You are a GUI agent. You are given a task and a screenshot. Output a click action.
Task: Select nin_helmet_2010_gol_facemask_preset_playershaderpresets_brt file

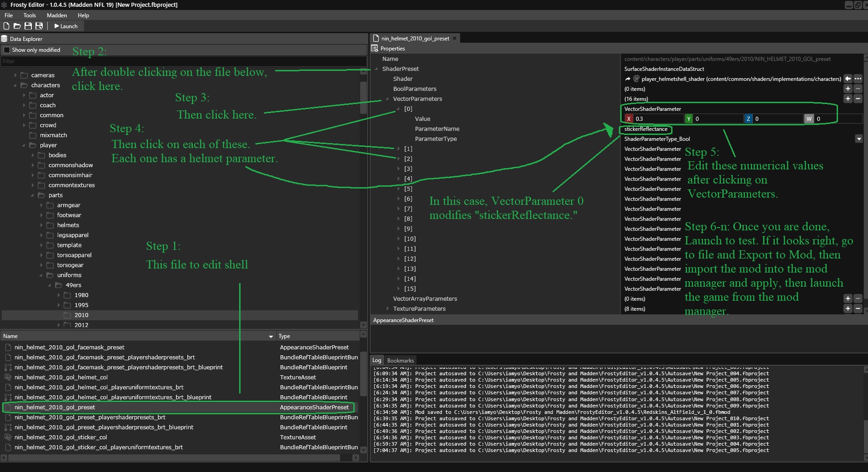[x=105, y=357]
